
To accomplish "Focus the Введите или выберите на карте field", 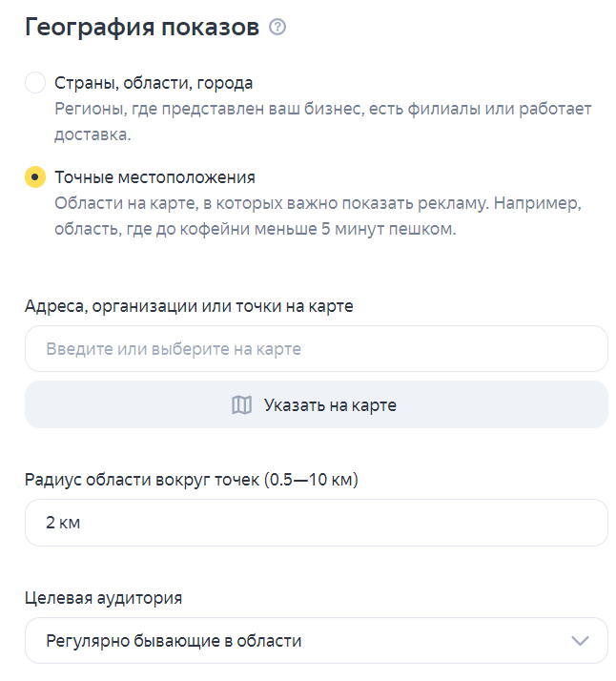I will tap(316, 349).
